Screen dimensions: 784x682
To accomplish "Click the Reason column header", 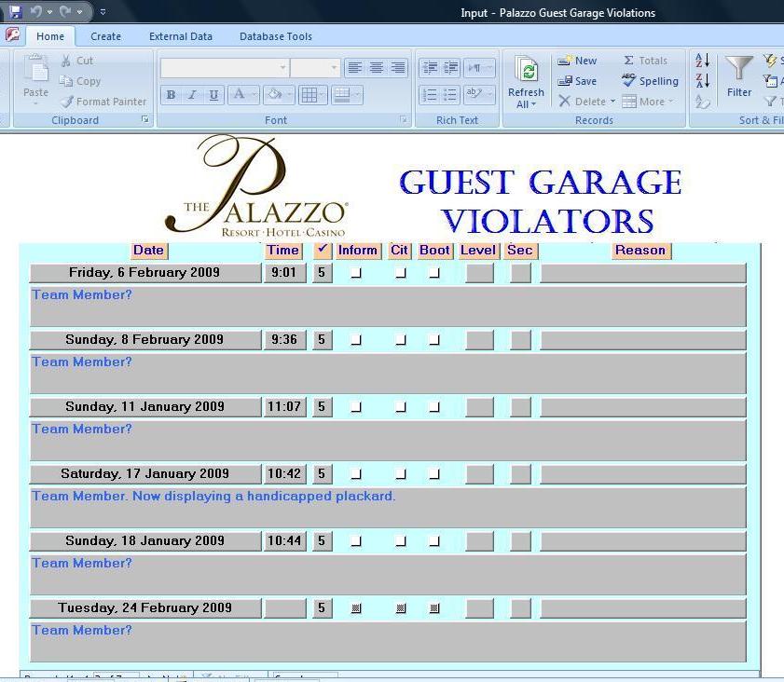I will [x=641, y=251].
